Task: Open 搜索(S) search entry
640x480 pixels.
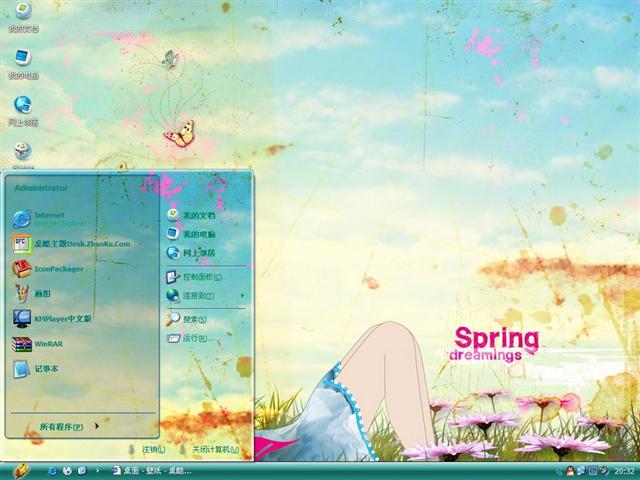Action: tap(186, 319)
